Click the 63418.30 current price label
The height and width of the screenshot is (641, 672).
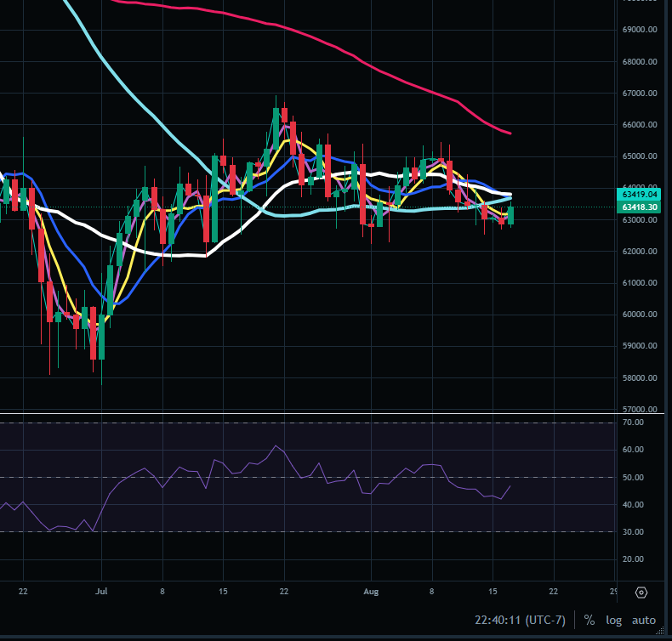pyautogui.click(x=639, y=207)
